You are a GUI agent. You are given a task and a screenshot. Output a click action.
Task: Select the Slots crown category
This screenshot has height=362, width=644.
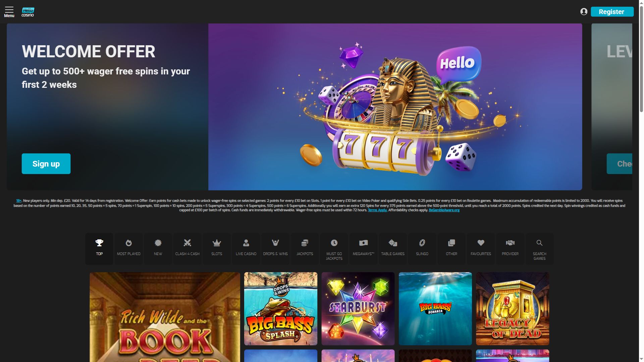217,249
